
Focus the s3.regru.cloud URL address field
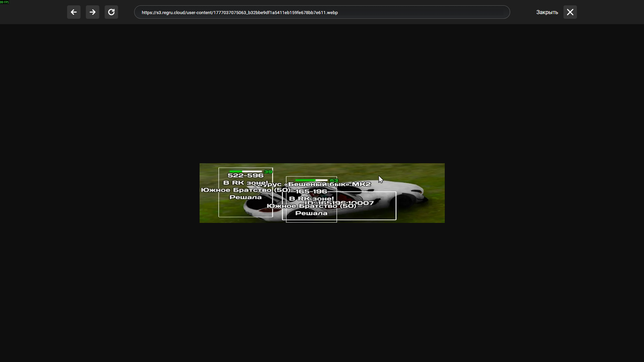322,12
